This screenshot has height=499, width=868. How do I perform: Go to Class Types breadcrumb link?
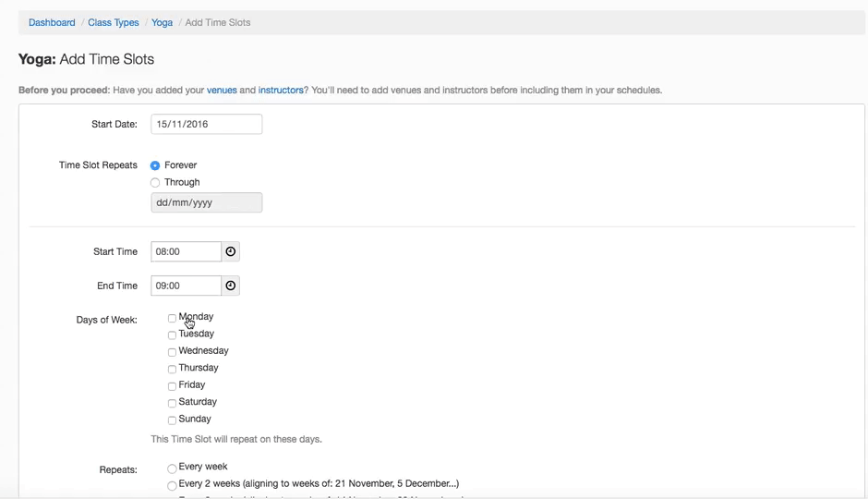(x=114, y=22)
